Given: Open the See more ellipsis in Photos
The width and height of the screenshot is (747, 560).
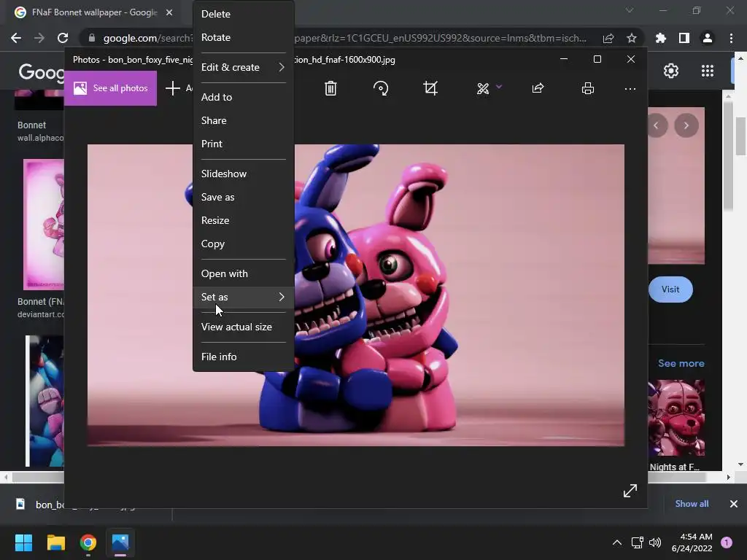Looking at the screenshot, I should click(x=630, y=88).
